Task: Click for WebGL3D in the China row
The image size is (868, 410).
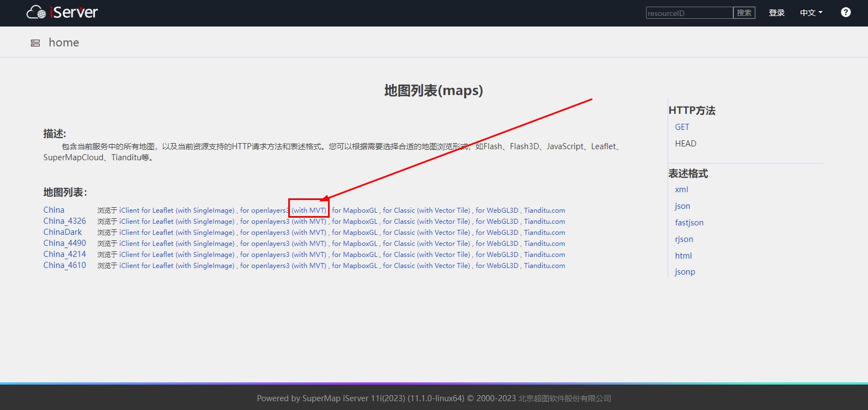Action: pyautogui.click(x=497, y=211)
